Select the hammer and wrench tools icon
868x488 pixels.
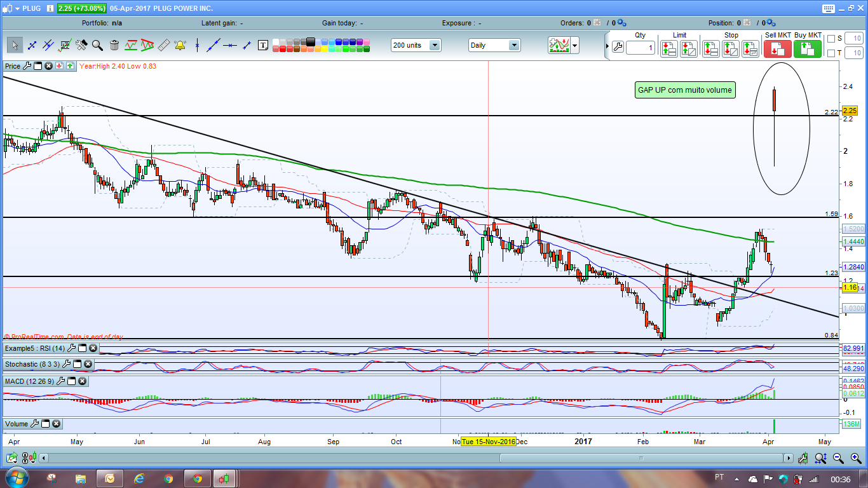point(81,45)
